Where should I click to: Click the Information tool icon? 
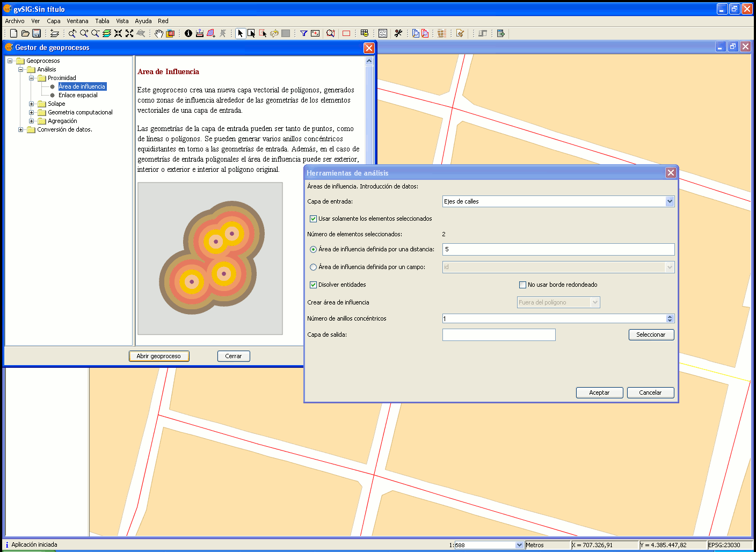click(x=188, y=33)
